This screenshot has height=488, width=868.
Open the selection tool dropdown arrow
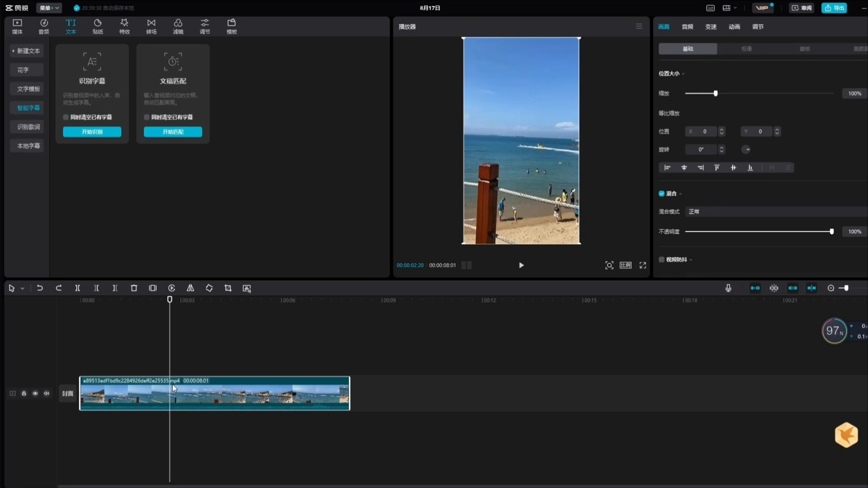22,288
